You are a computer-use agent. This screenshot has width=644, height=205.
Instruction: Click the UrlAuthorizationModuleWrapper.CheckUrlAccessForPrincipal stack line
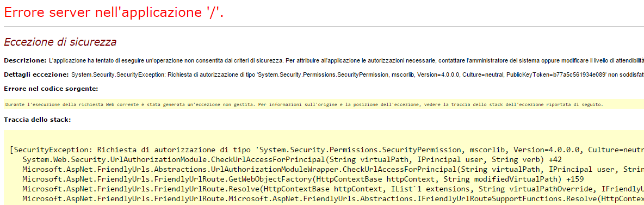coord(333,169)
